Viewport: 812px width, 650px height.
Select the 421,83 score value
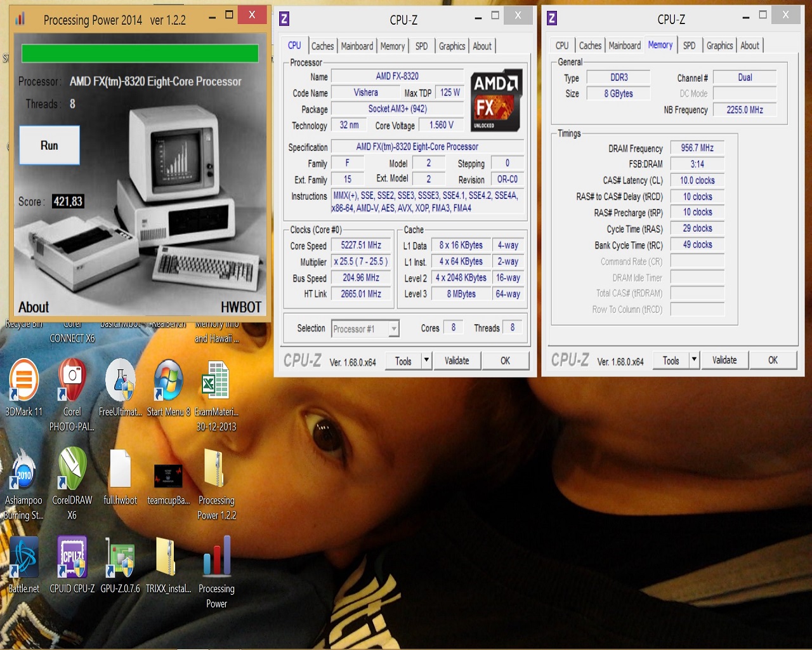[x=68, y=201]
